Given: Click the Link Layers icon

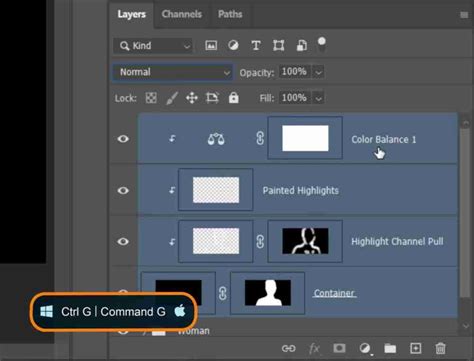Looking at the screenshot, I should [288, 348].
